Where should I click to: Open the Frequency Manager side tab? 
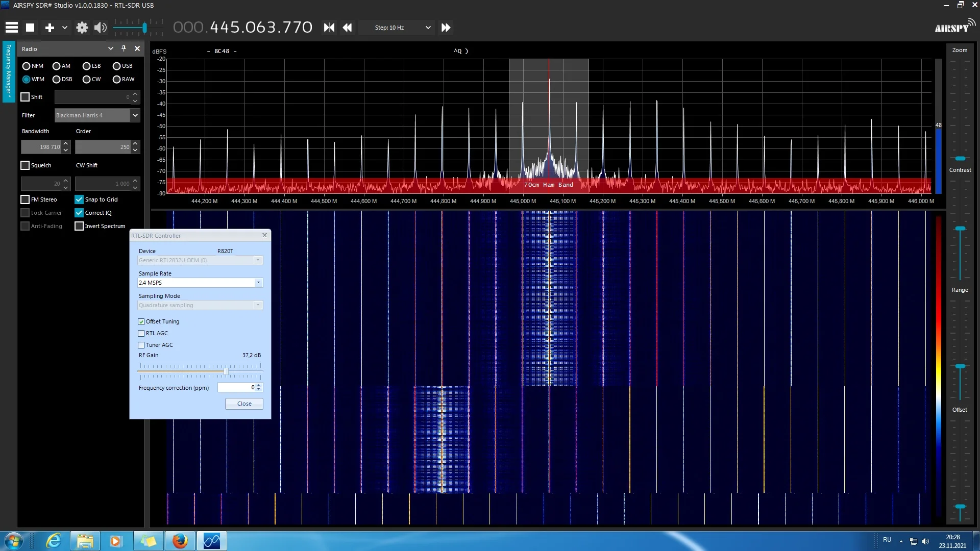9,72
